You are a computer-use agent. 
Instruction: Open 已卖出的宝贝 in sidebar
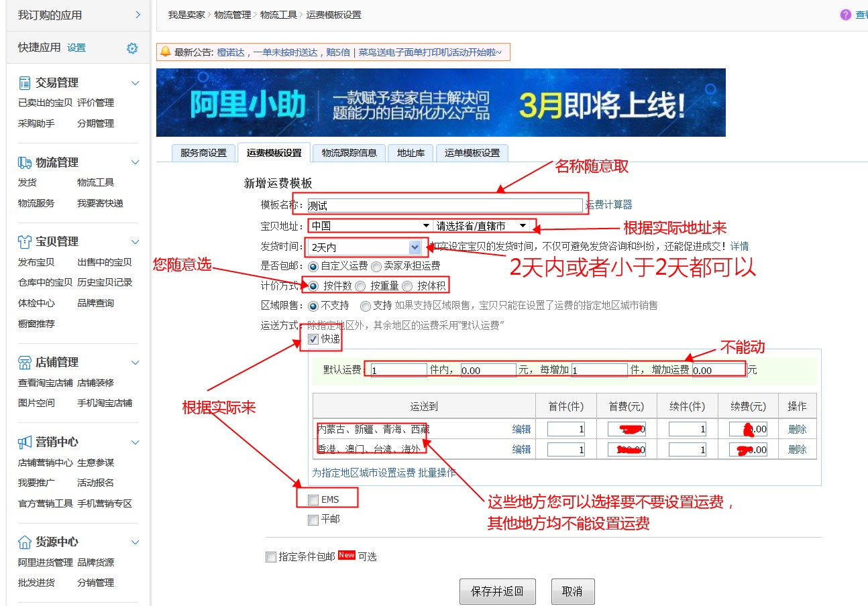pos(45,103)
